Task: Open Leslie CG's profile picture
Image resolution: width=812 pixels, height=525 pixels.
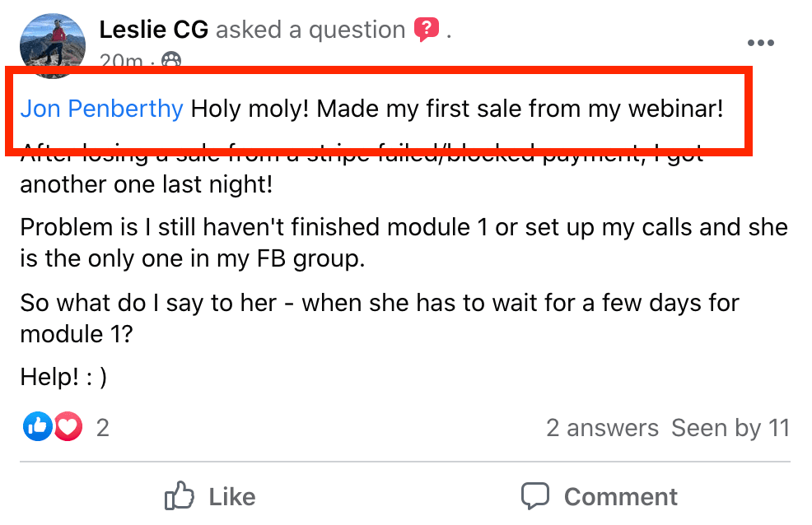Action: click(x=51, y=43)
